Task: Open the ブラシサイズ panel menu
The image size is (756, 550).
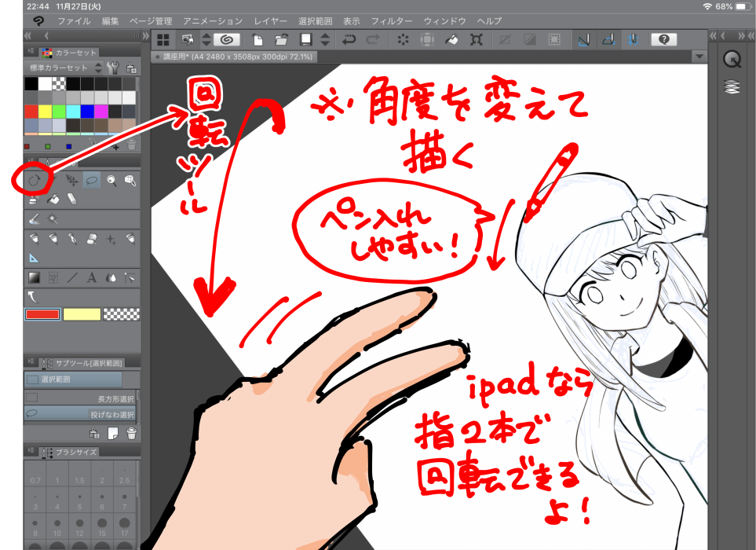Action: click(31, 451)
